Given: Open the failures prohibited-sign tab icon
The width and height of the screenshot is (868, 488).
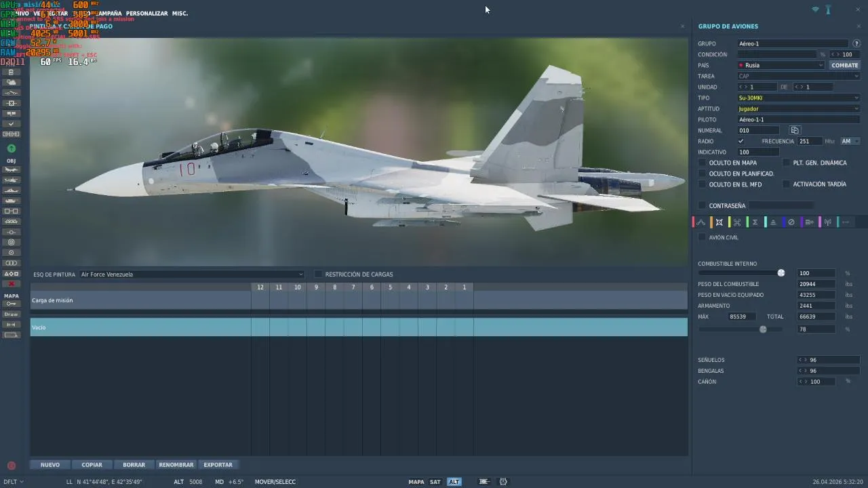Looking at the screenshot, I should pyautogui.click(x=791, y=222).
